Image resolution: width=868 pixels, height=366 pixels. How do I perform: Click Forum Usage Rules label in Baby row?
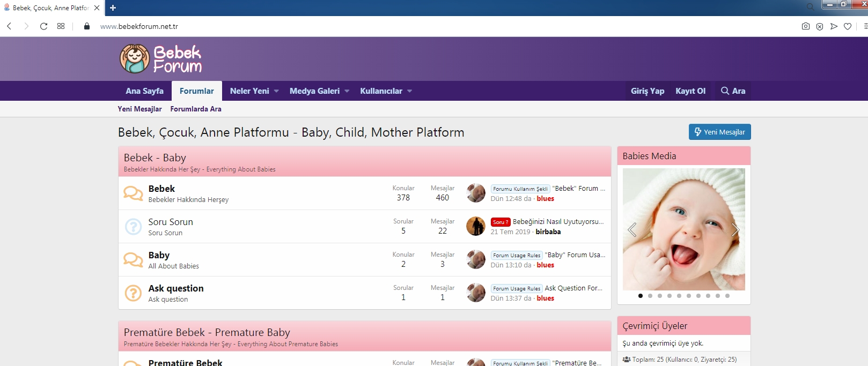click(517, 256)
